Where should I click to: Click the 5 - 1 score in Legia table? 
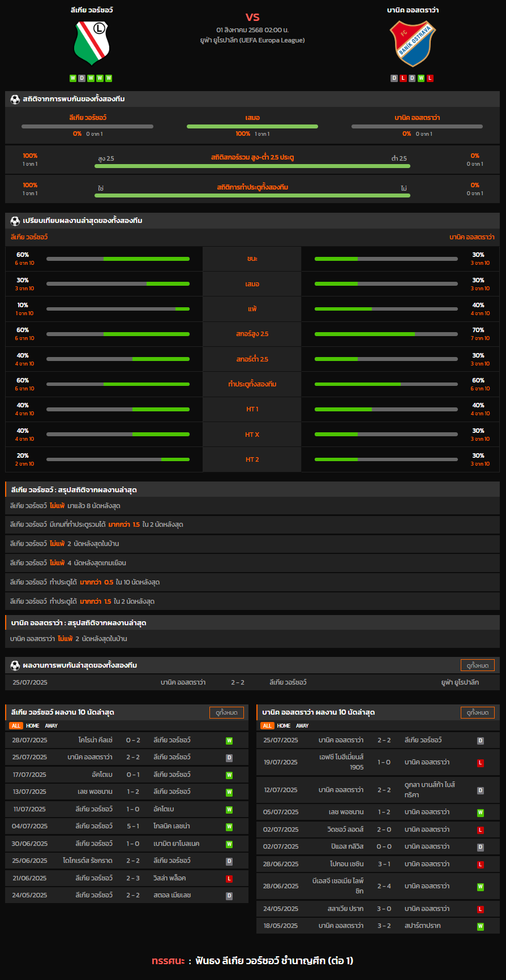click(133, 827)
